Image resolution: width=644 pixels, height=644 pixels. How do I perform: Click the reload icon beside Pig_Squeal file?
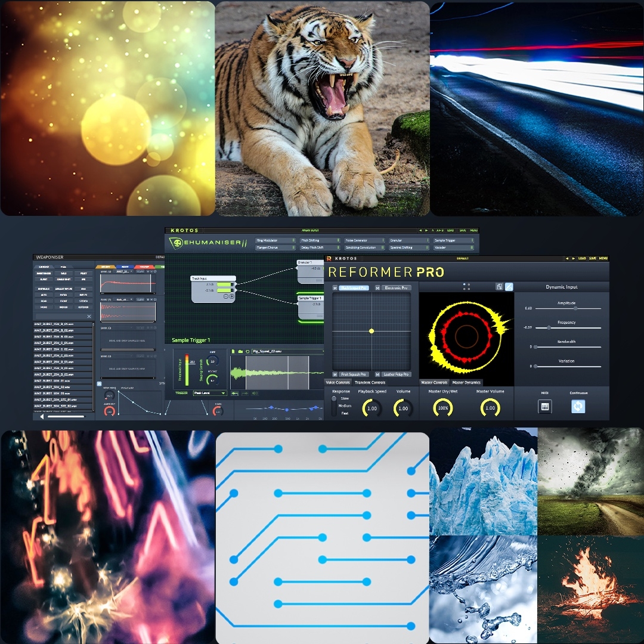click(x=247, y=352)
